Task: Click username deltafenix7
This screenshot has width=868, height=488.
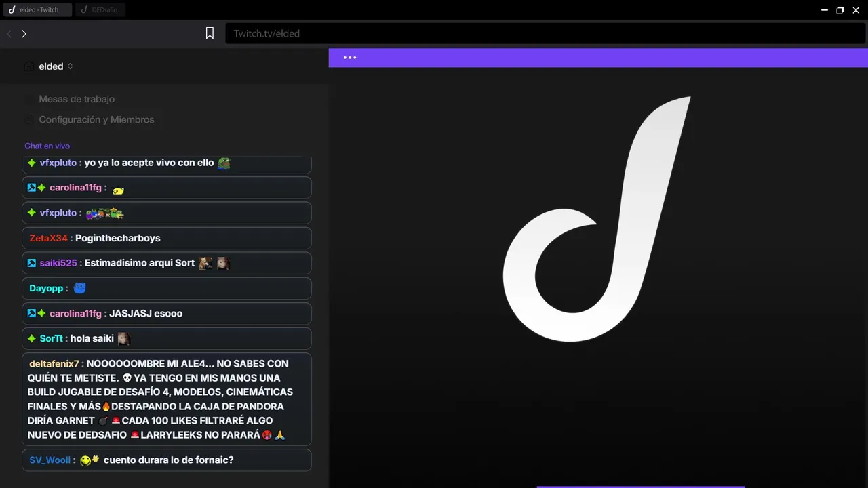Action: [x=54, y=363]
